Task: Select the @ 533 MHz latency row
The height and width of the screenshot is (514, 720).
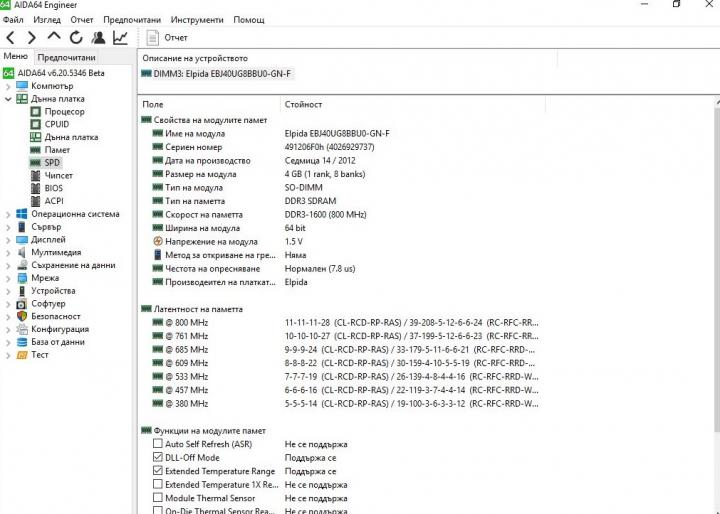Action: click(x=345, y=376)
